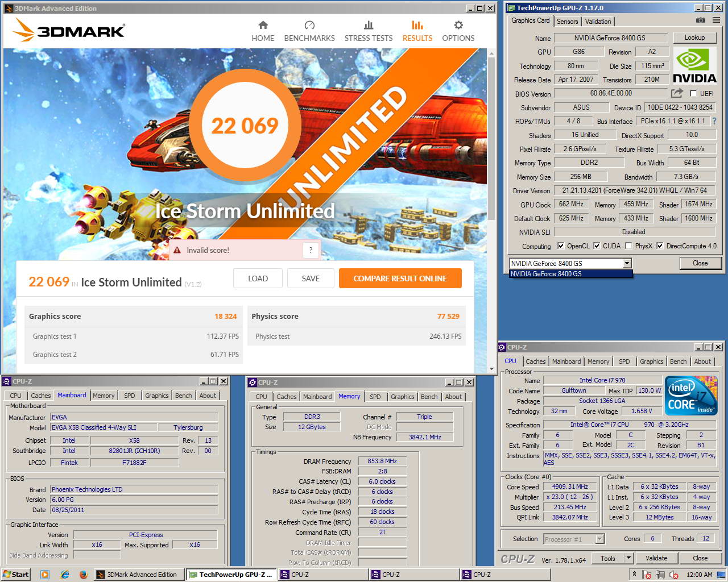The height and width of the screenshot is (582, 728).
Task: Toggle the DirectCompute 4.0 checkbox
Action: tap(660, 246)
